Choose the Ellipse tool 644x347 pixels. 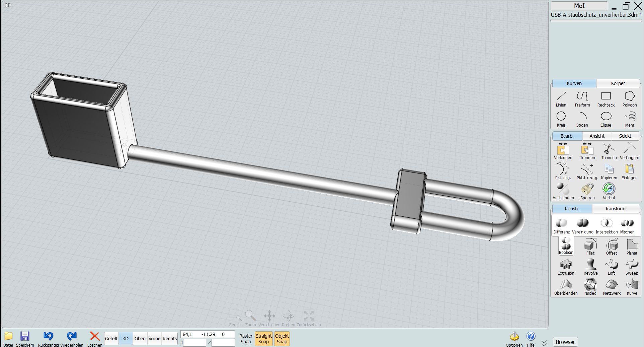(x=606, y=119)
